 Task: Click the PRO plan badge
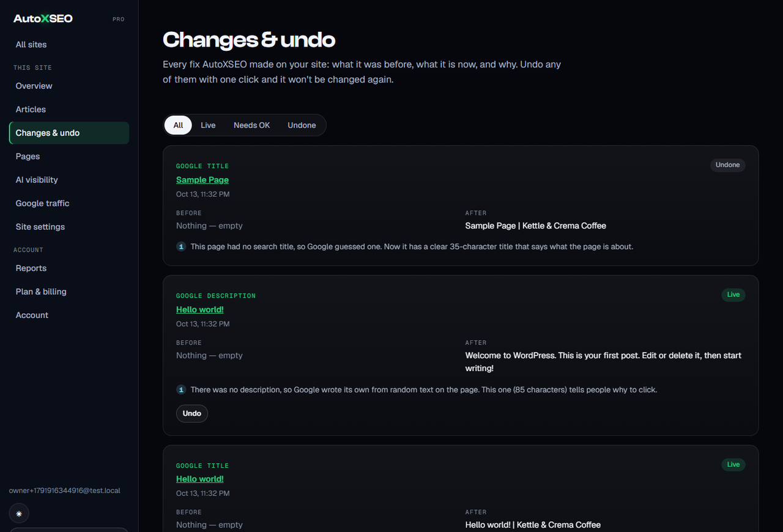pyautogui.click(x=119, y=20)
